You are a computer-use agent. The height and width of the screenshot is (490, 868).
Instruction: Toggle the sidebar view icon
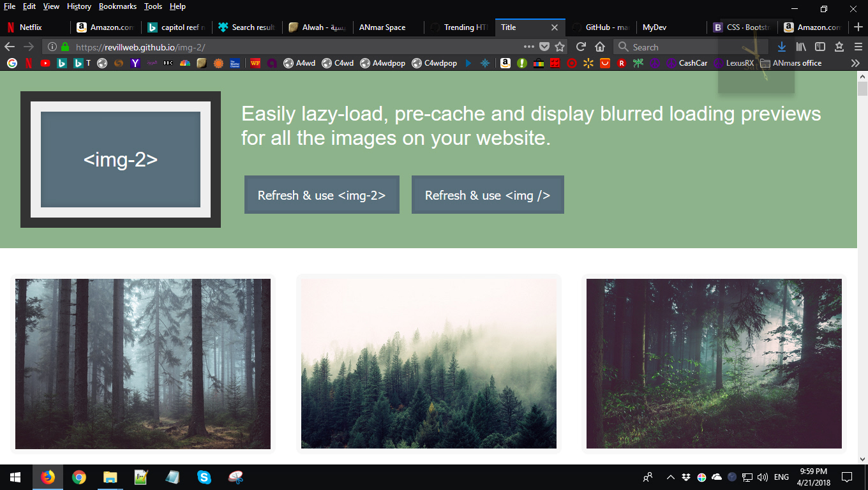(820, 47)
